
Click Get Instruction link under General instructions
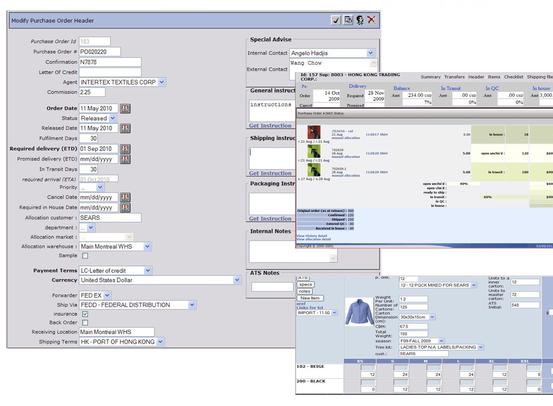click(270, 125)
